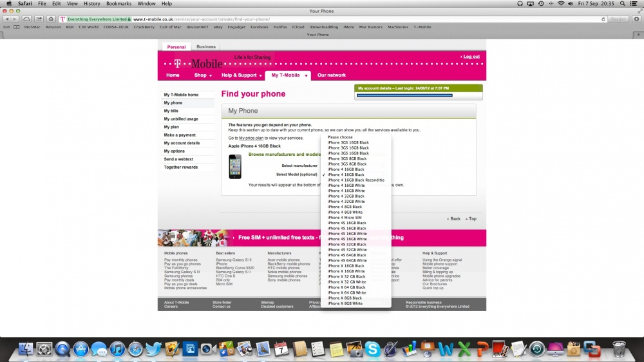Select iPhone 4 Micro SIM option
The width and height of the screenshot is (644, 362).
pos(344,218)
